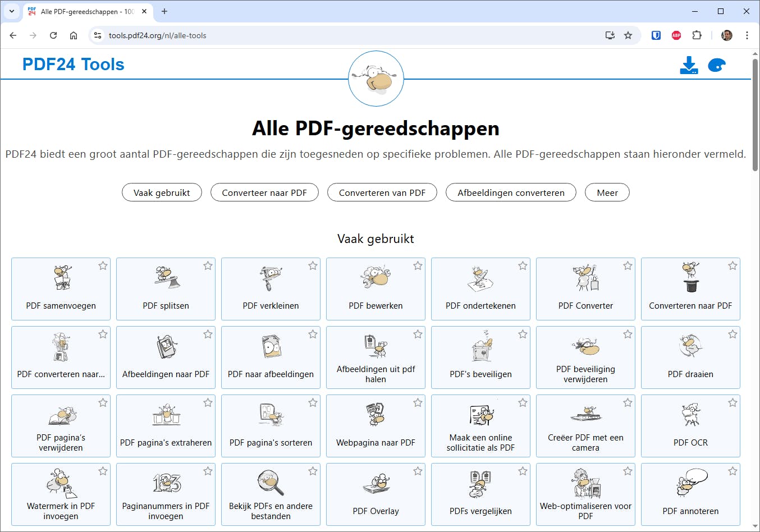Open the browser extensions puzzle menu
Image resolution: width=760 pixels, height=532 pixels.
click(x=697, y=35)
